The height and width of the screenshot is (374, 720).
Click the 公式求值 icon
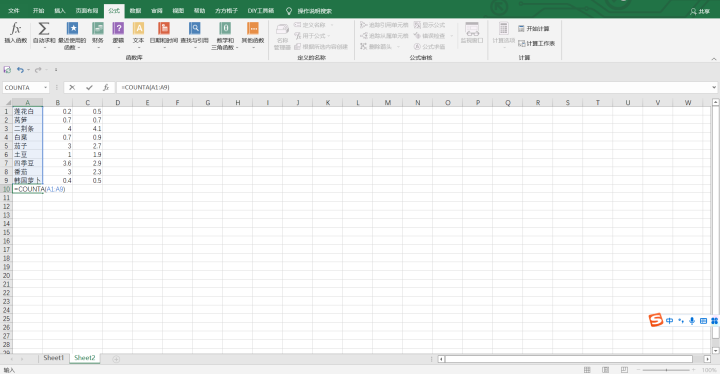coord(417,46)
